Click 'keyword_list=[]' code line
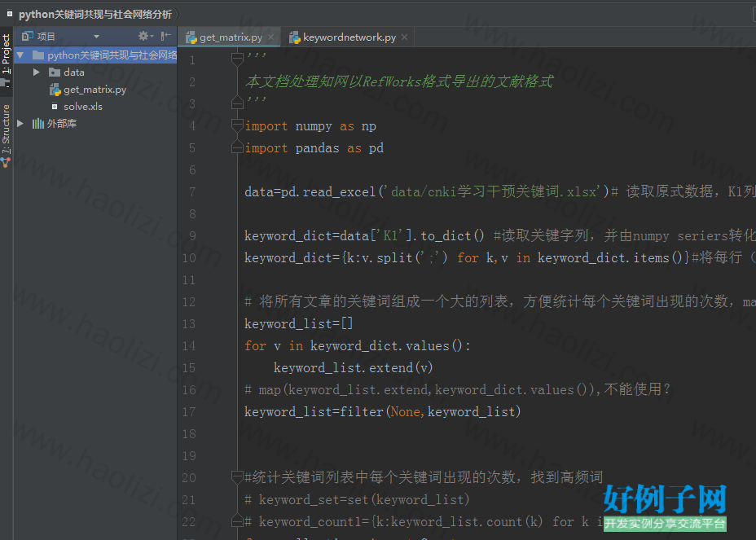756x540 pixels. pos(298,323)
